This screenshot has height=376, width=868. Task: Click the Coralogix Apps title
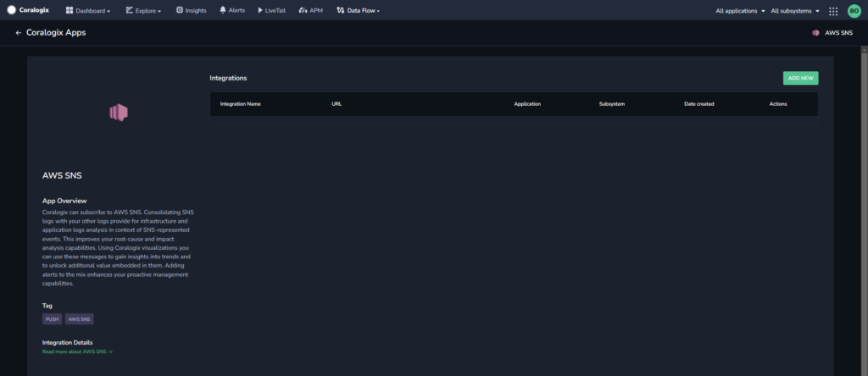click(x=56, y=33)
